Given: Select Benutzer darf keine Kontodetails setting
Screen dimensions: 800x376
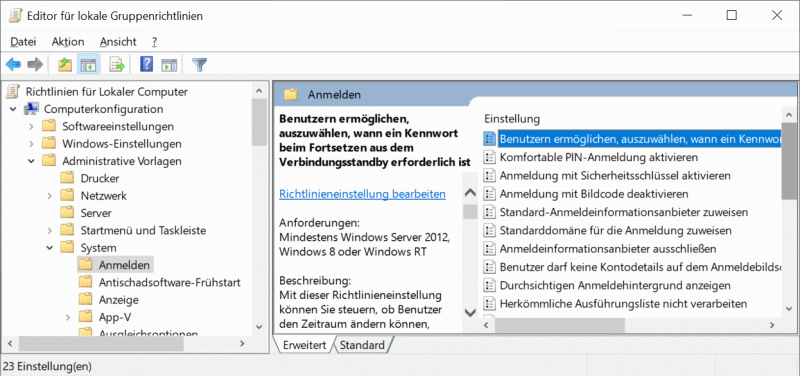Looking at the screenshot, I should [x=640, y=267].
